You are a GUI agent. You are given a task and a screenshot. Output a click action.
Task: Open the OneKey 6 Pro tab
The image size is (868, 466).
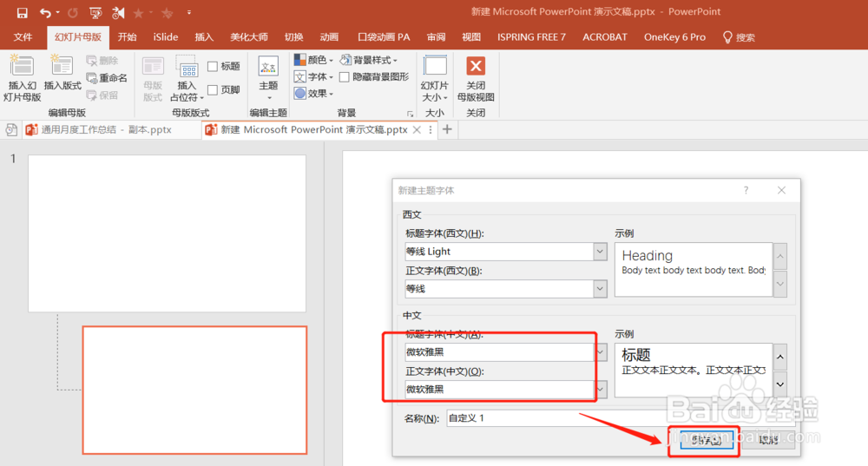(x=674, y=37)
